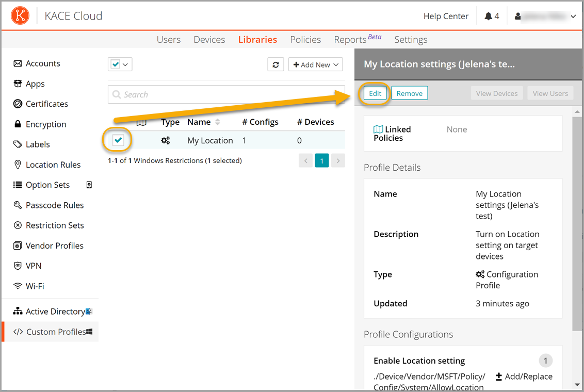Switch to the Devices tab
This screenshot has height=392, width=584.
pyautogui.click(x=209, y=40)
